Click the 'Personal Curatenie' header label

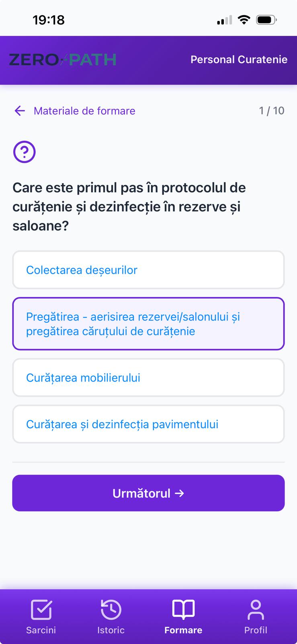point(239,59)
